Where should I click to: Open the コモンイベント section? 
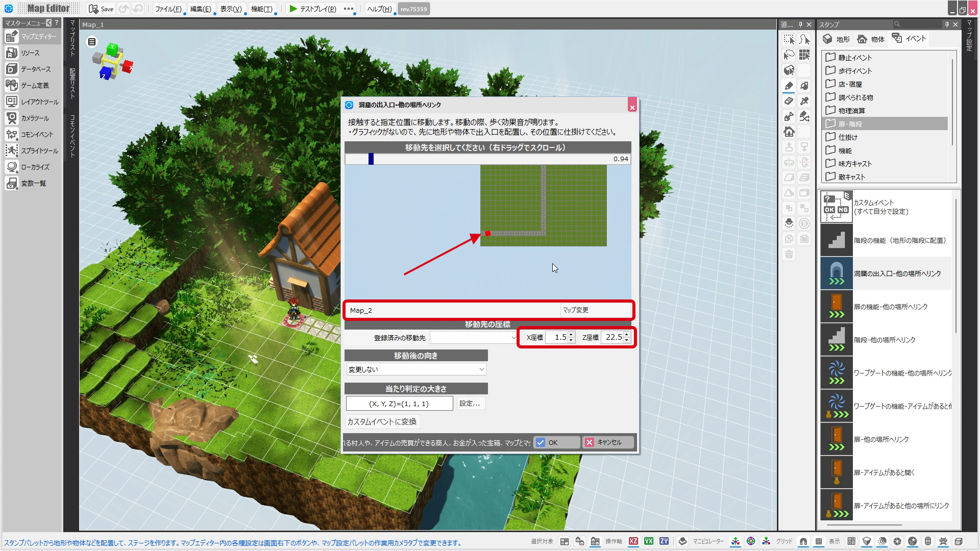(33, 135)
